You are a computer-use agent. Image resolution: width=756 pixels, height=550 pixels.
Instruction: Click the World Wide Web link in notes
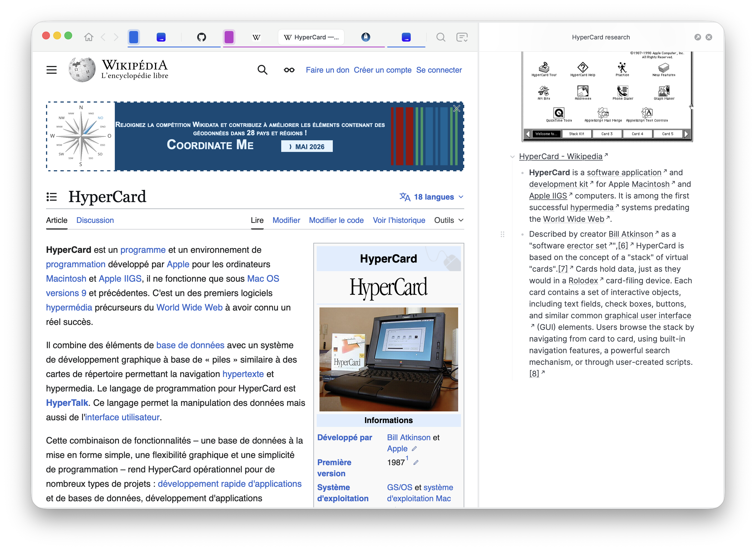574,219
